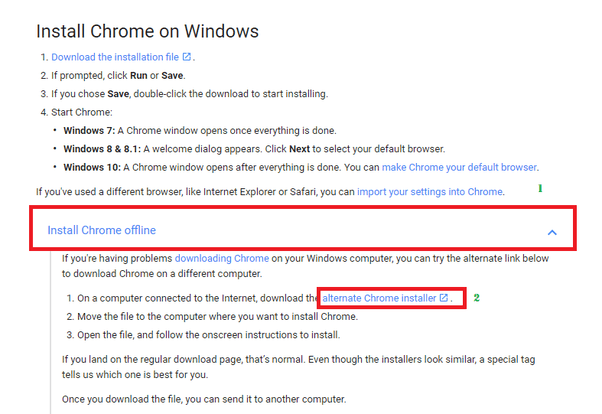This screenshot has width=602, height=414.
Task: Click the bold Windows 7 bullet label
Action: 93,131
